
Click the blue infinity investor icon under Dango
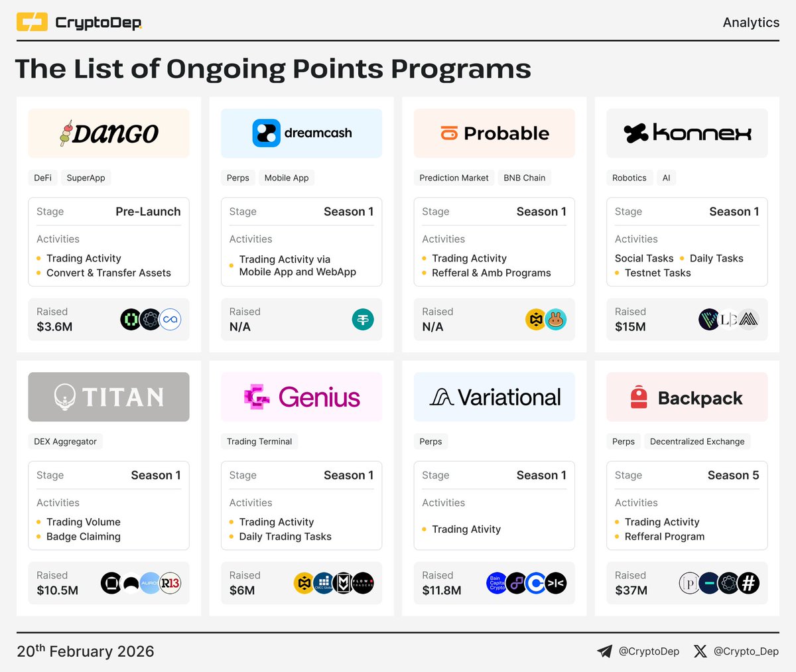[170, 320]
